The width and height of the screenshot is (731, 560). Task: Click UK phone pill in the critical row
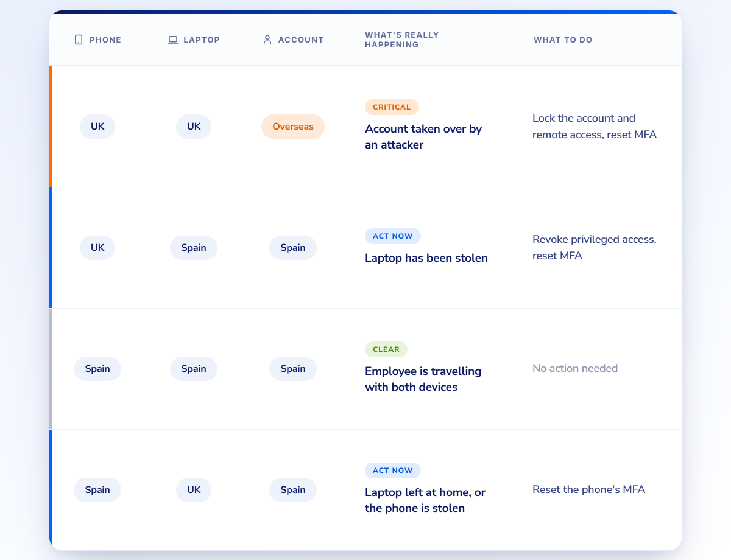[97, 127]
